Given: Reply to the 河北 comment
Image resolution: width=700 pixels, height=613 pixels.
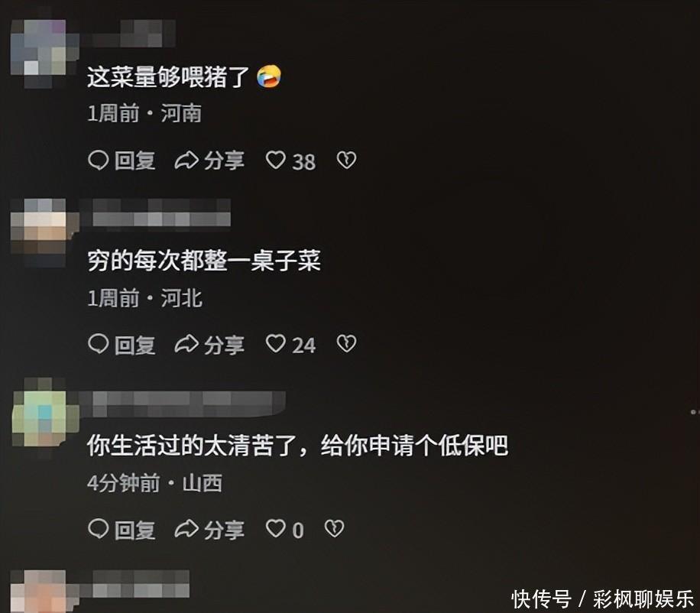Looking at the screenshot, I should click(x=122, y=345).
